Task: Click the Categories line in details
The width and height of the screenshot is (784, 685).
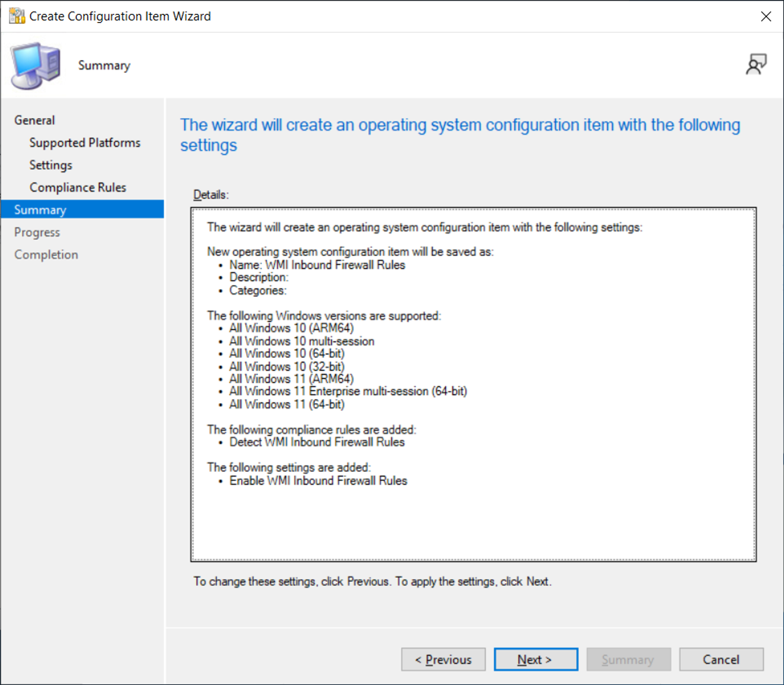Action: coord(258,291)
